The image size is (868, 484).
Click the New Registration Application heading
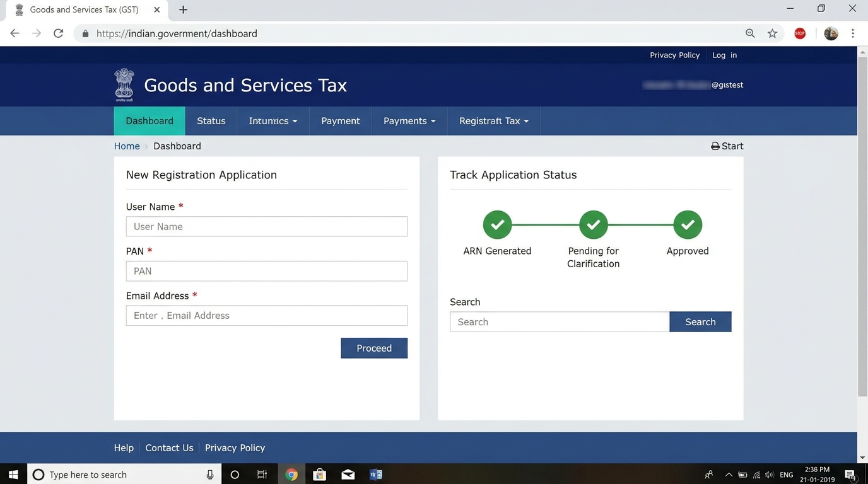pyautogui.click(x=201, y=175)
